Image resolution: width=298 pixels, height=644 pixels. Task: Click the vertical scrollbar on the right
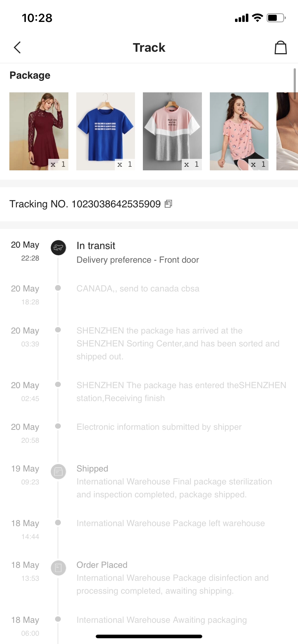pyautogui.click(x=295, y=84)
